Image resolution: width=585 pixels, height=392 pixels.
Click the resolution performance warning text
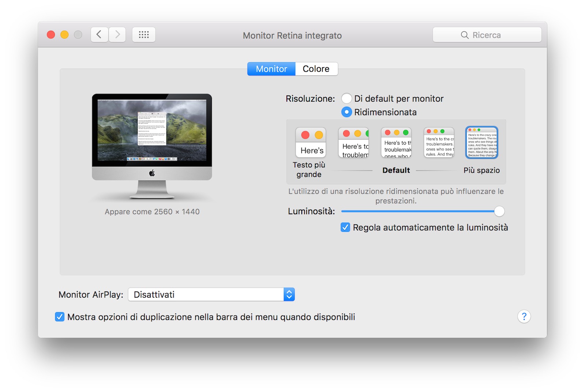coord(396,196)
